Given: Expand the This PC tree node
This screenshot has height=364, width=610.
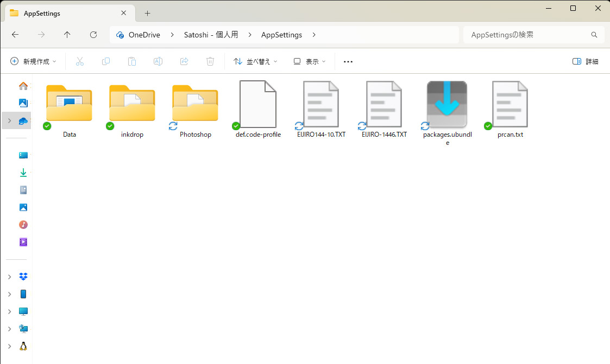Looking at the screenshot, I should [x=10, y=311].
